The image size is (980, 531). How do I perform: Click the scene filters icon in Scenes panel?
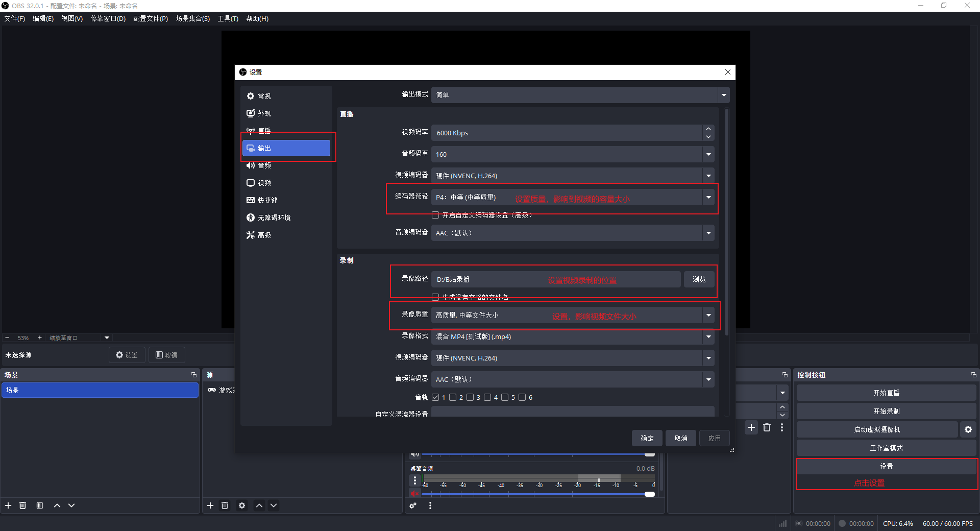40,505
